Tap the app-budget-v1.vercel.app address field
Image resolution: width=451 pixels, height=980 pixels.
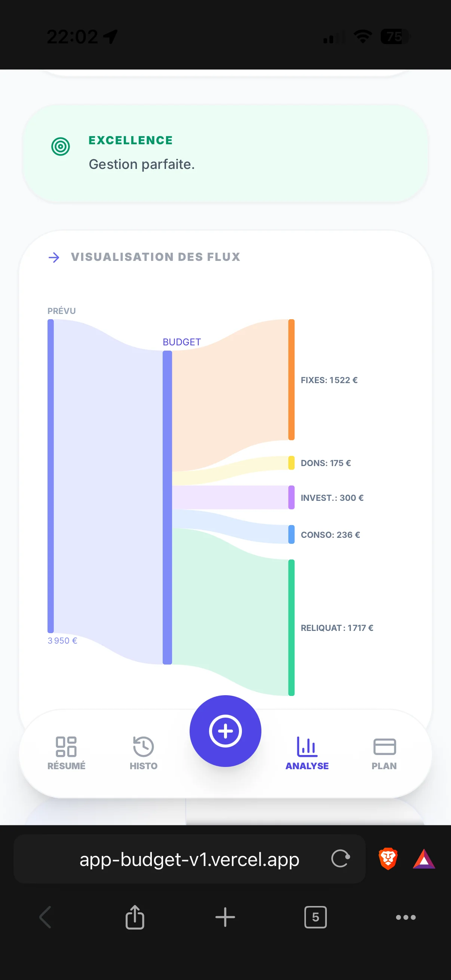189,859
